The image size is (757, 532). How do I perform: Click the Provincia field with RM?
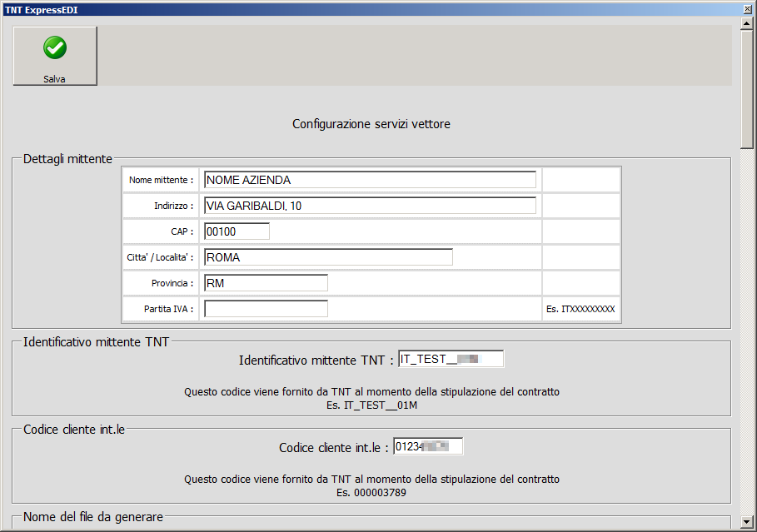pos(266,283)
